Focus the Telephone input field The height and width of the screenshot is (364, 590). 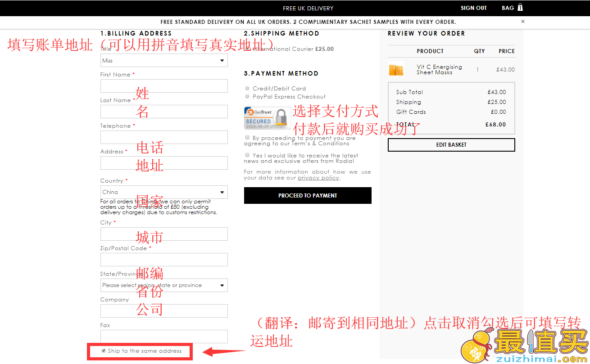164,137
